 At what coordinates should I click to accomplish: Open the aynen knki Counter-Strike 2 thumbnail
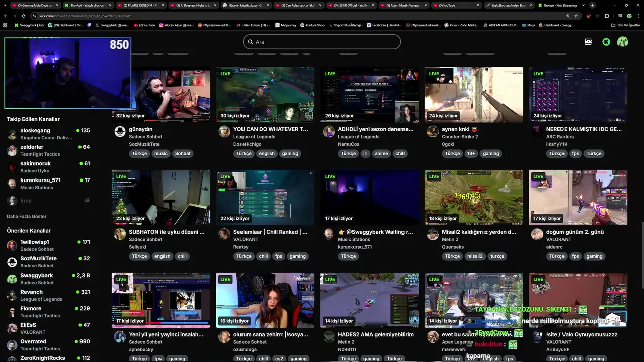474,95
